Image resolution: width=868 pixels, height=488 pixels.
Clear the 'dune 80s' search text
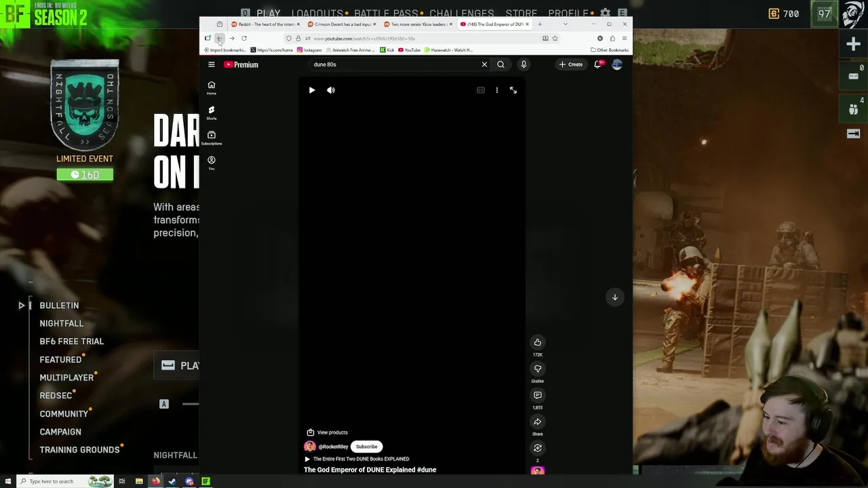tap(484, 64)
